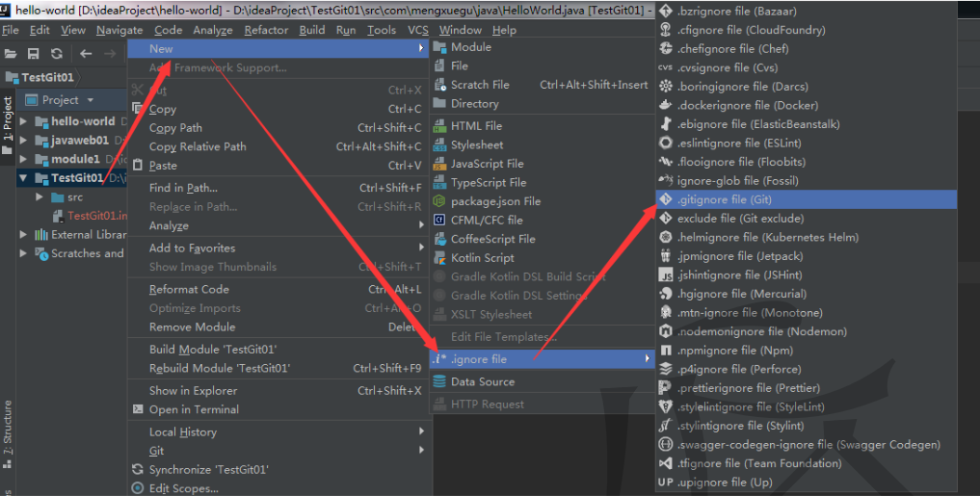Image resolution: width=980 pixels, height=496 pixels.
Task: Click Synchronize 'TestGit01' icon
Action: 138,469
